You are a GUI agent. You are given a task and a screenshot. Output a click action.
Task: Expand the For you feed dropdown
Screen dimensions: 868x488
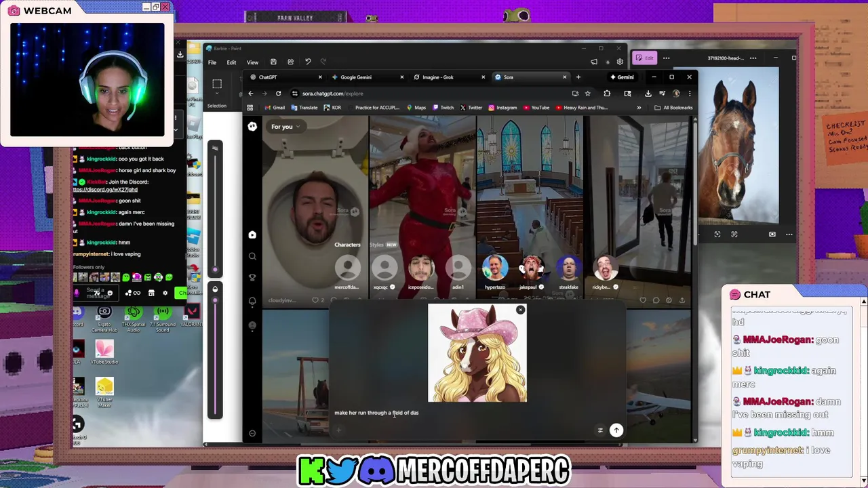pyautogui.click(x=285, y=126)
